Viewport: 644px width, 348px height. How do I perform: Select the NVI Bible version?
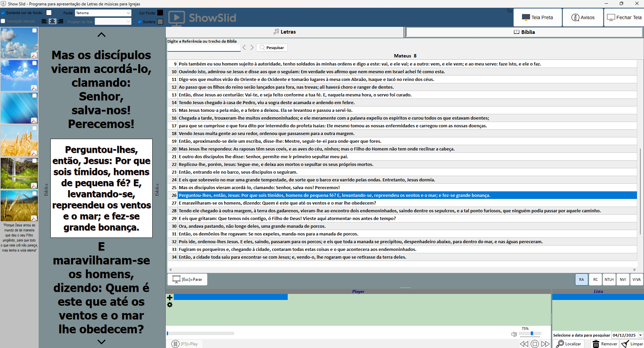[x=622, y=279]
